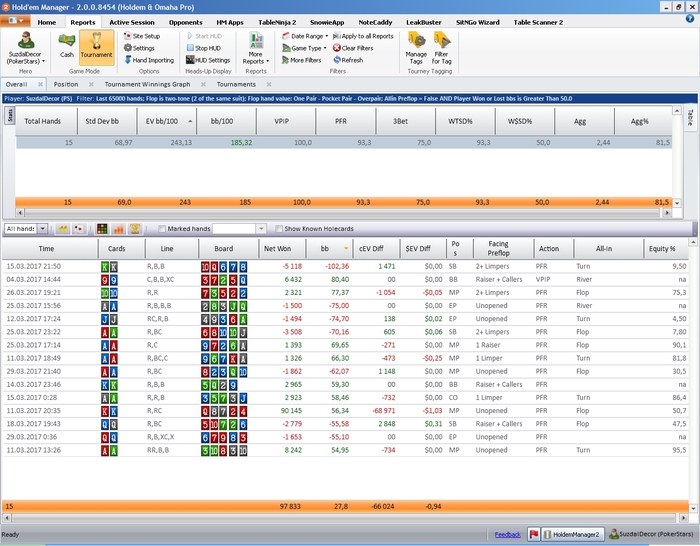Click the Start HUD button
700x546 pixels.
(x=204, y=36)
